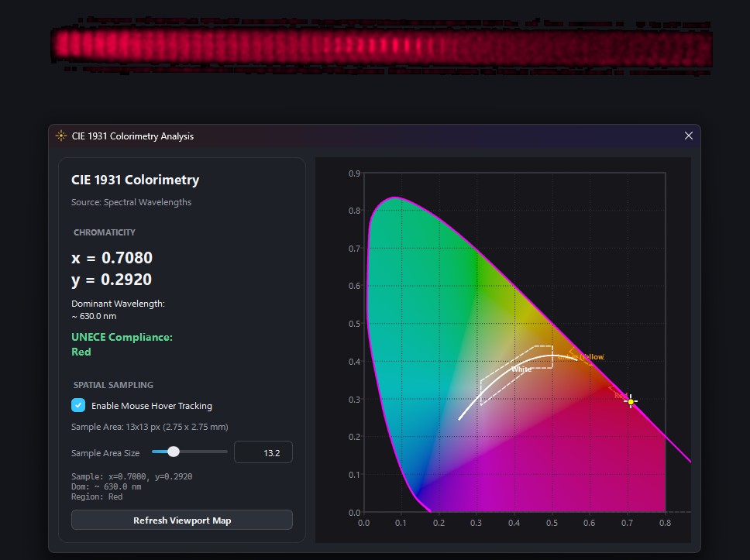Screen dimensions: 750x560
Task: Close the CIE 1931 Colorimetry Analysis dialog
Action: click(x=688, y=136)
